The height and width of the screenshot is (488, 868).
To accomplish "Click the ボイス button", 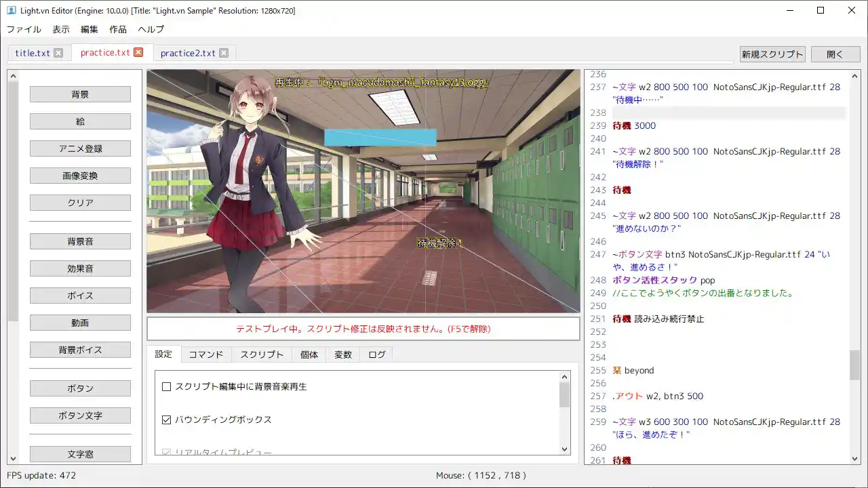I will coord(80,296).
